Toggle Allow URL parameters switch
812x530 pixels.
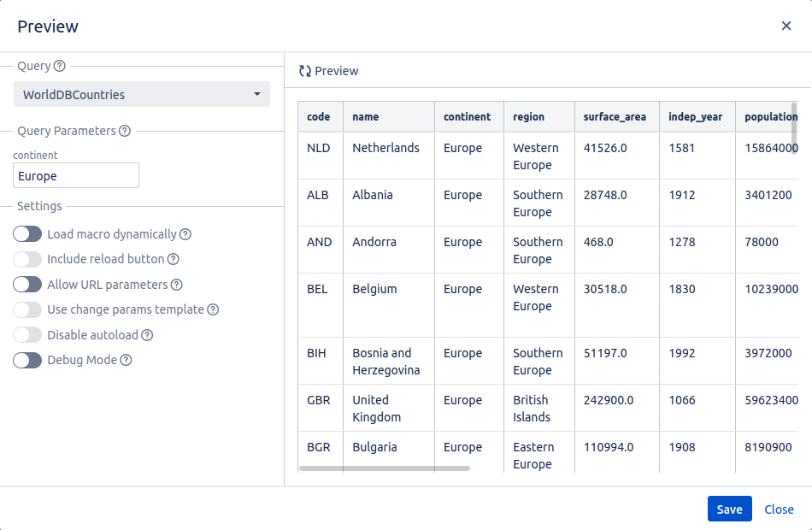pyautogui.click(x=27, y=285)
